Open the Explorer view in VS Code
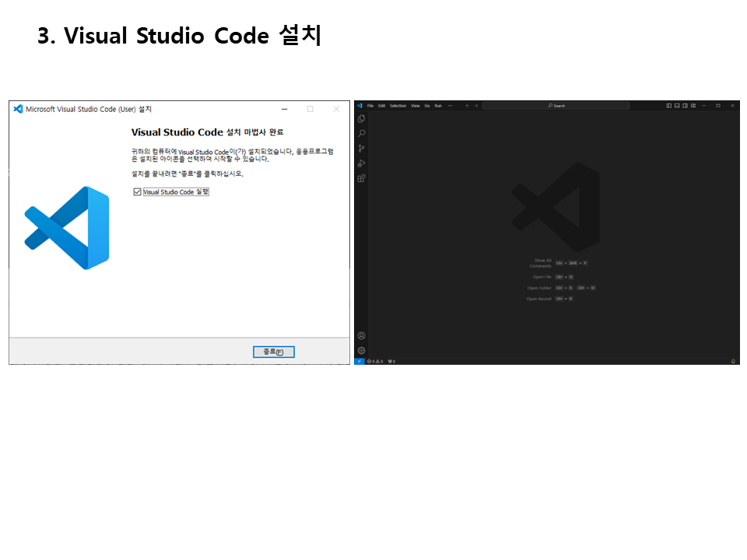 362,118
